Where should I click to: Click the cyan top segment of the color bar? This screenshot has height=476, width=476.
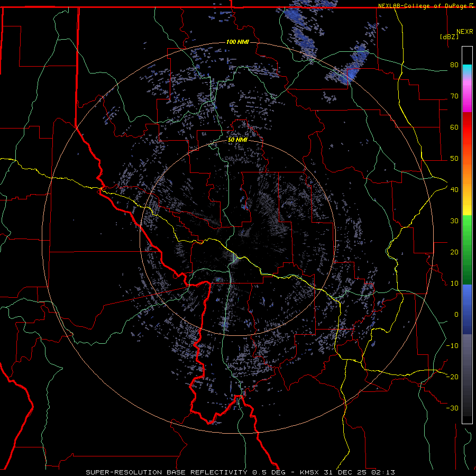pos(467,70)
